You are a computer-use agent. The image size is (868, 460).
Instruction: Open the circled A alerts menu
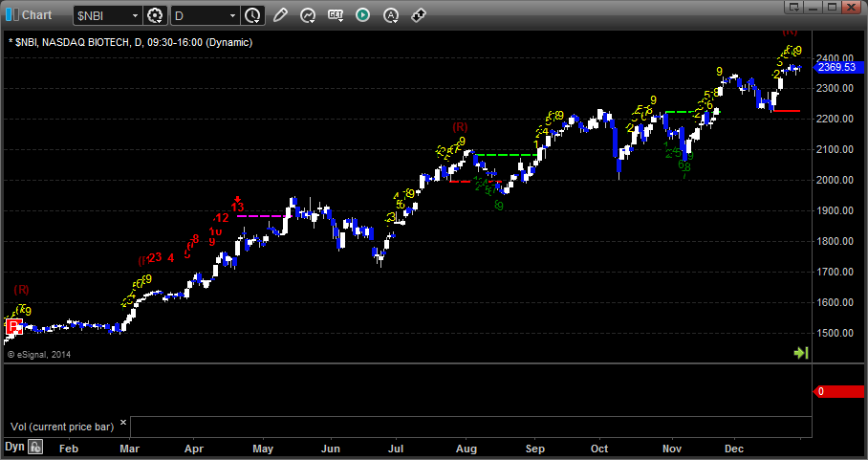point(391,15)
